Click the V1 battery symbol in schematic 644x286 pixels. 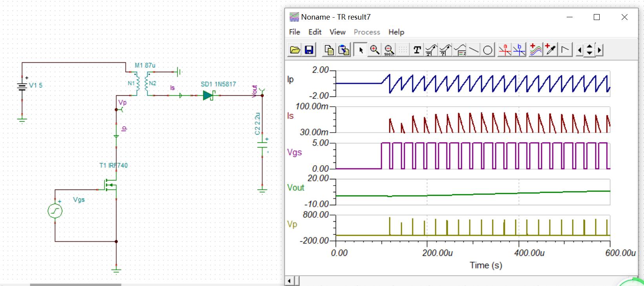point(22,86)
